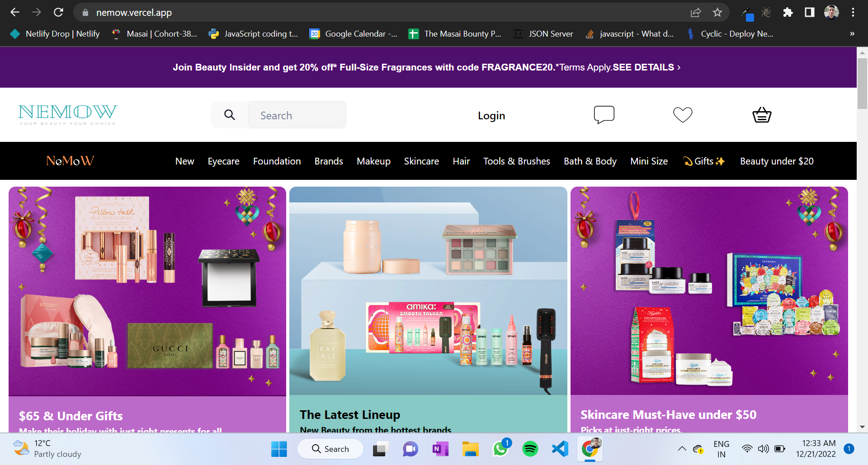Open Visual Studio Code from taskbar
Screen dimensions: 868x465
[x=560, y=449]
